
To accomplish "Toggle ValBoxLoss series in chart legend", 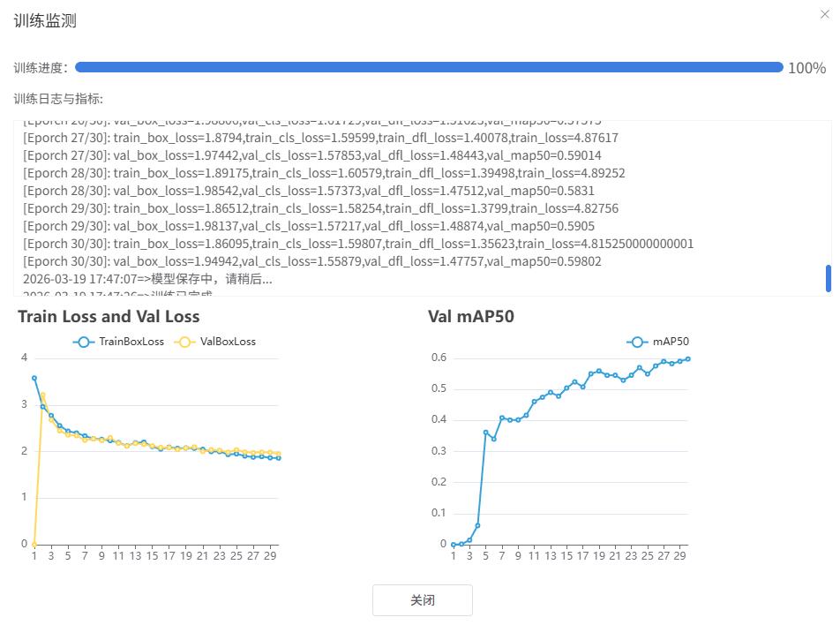I will (216, 342).
